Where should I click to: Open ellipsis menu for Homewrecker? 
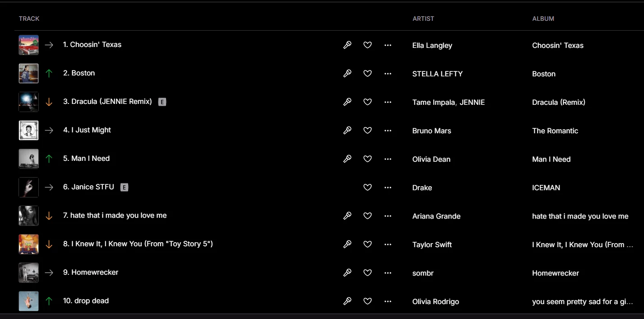tap(388, 273)
